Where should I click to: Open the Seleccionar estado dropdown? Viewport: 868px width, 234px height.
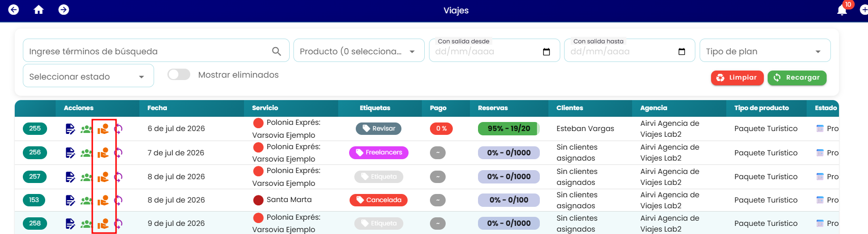(x=88, y=76)
